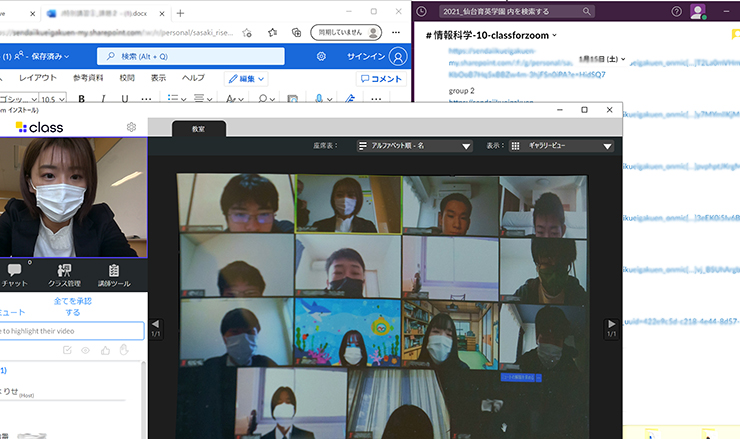Viewport: 740px width, 439px height.
Task: Click the thumbs-up filter icon
Action: (105, 350)
